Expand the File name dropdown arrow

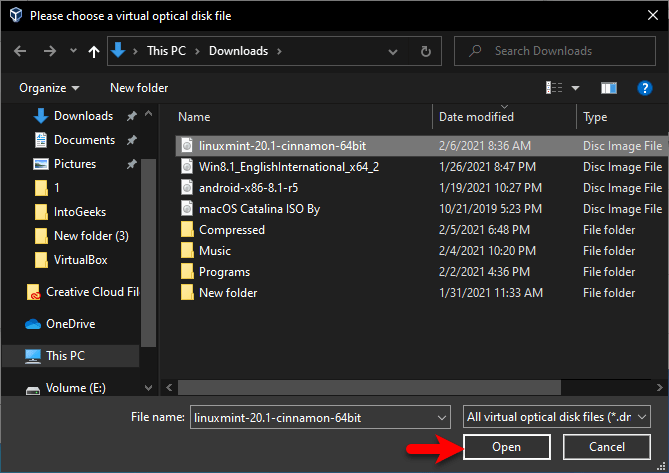tap(442, 418)
